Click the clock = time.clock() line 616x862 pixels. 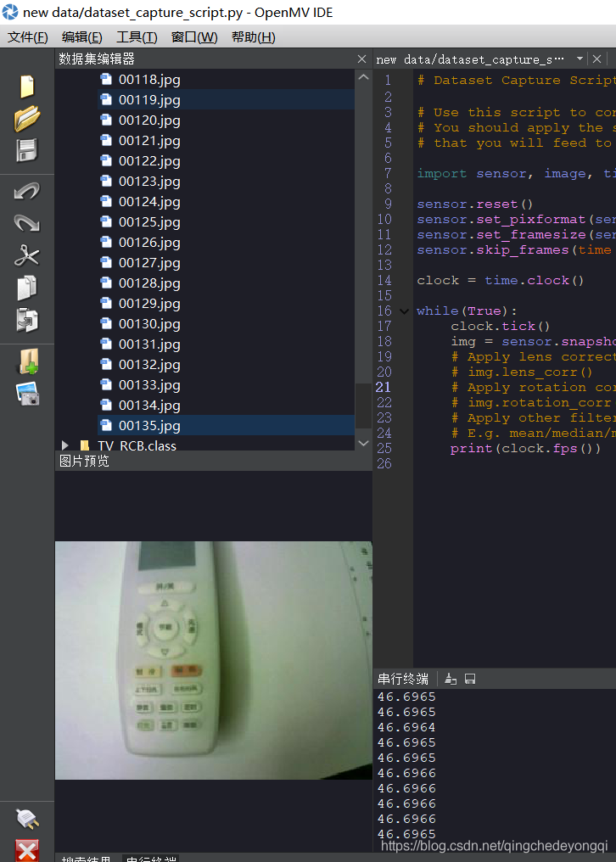[501, 280]
